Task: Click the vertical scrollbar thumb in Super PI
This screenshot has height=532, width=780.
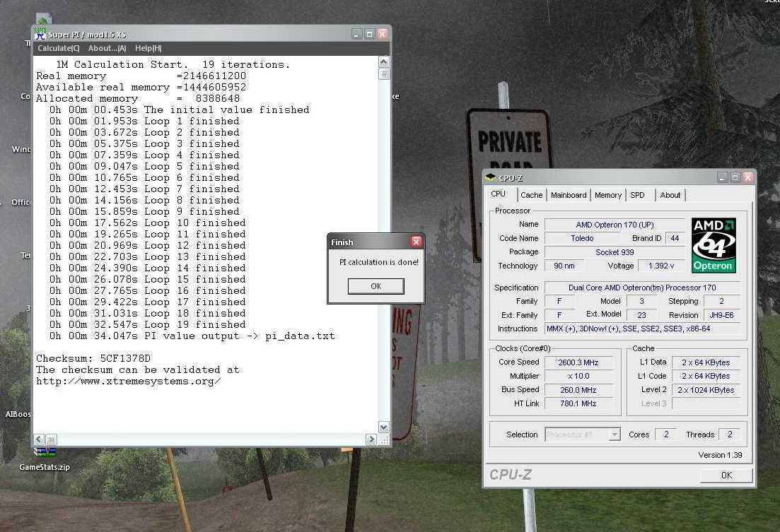Action: [383, 73]
